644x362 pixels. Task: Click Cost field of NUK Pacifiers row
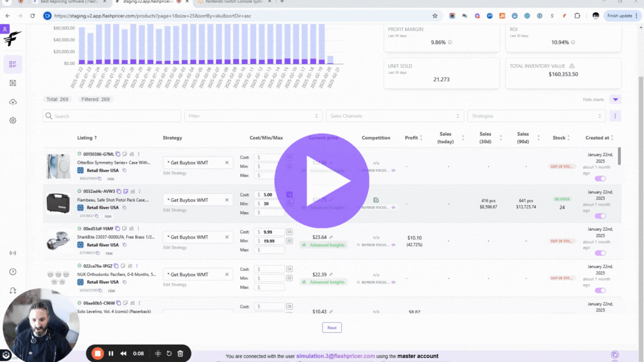269,269
